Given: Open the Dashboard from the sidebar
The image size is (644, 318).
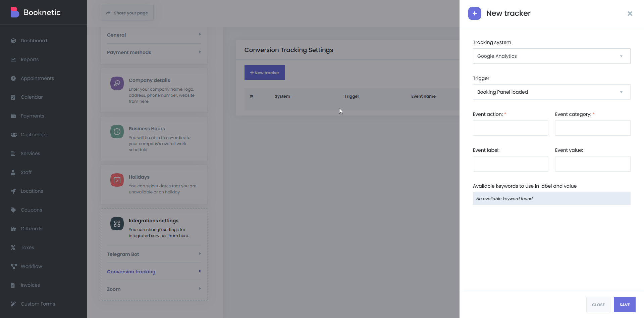Looking at the screenshot, I should pos(13,41).
